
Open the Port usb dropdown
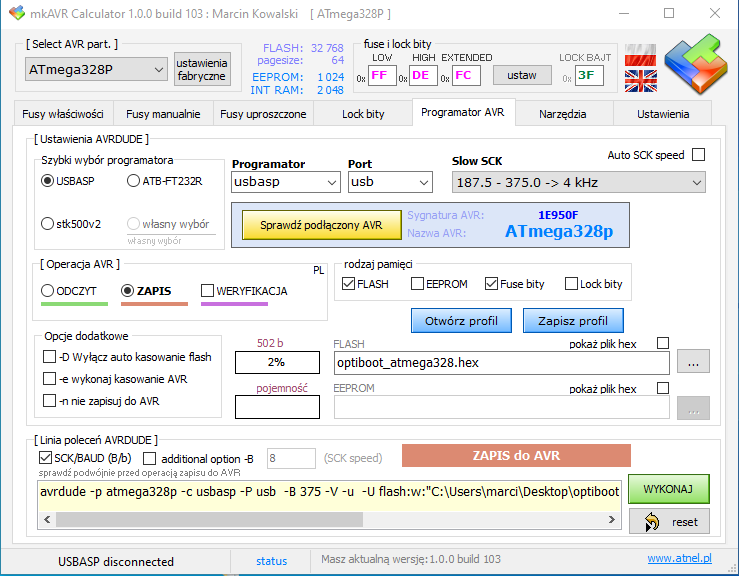[x=390, y=182]
